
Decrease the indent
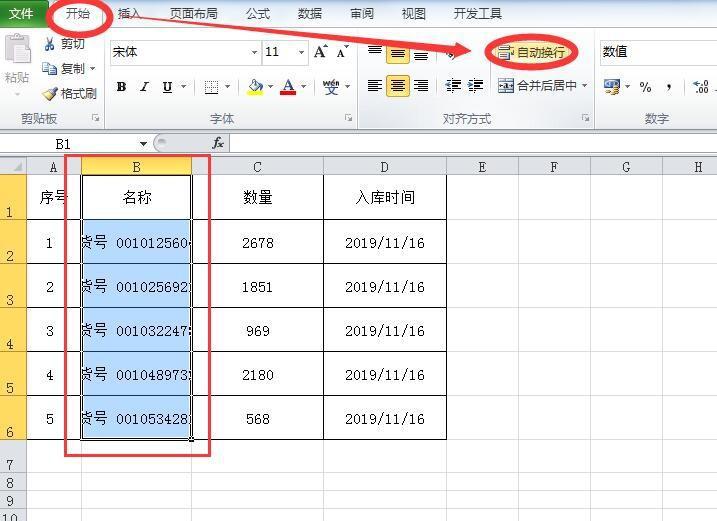coord(453,86)
